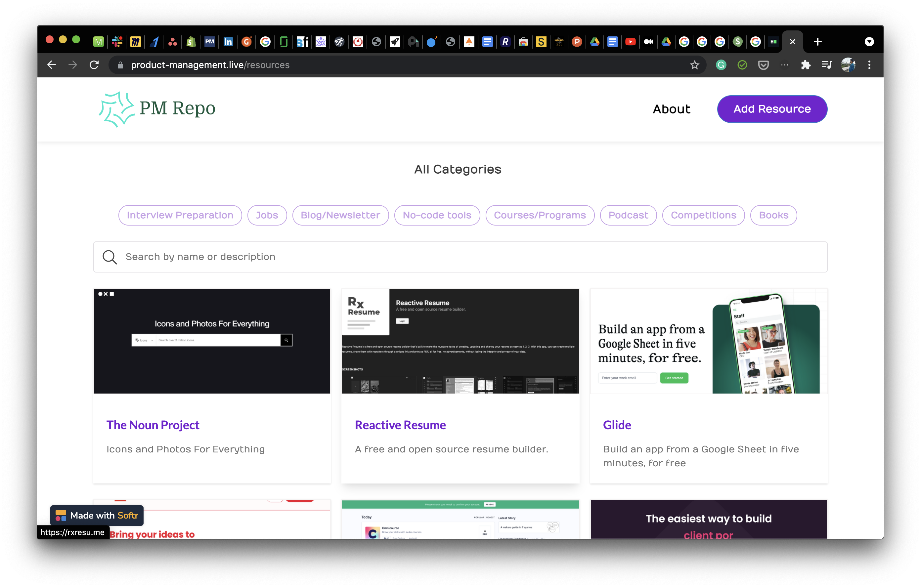
Task: Open the About page link
Action: (671, 109)
